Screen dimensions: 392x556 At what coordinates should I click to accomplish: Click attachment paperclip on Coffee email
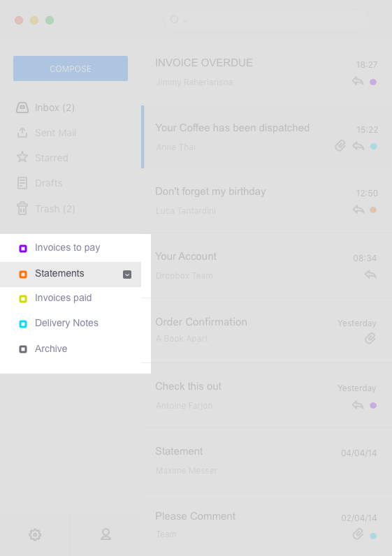point(340,145)
